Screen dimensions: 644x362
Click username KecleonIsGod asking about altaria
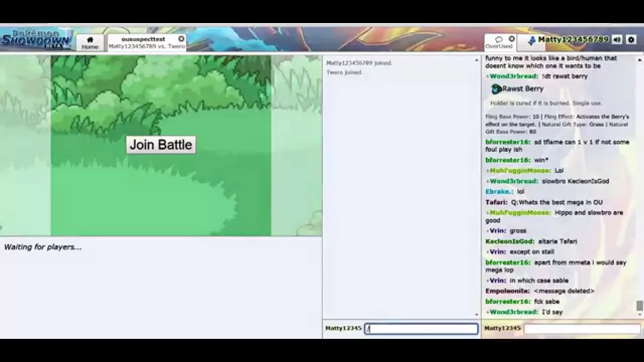pos(510,241)
